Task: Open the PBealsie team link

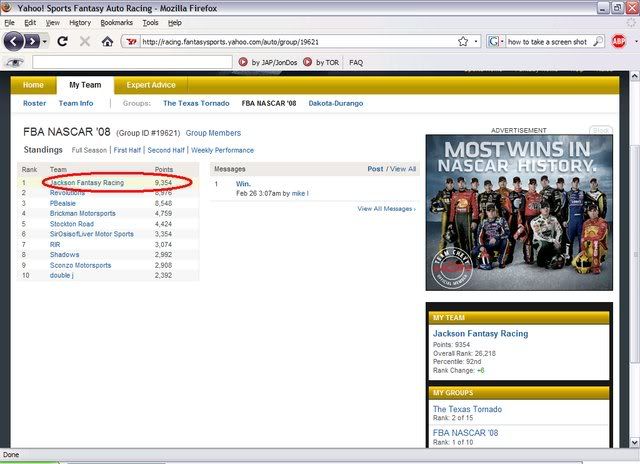Action: pos(63,203)
